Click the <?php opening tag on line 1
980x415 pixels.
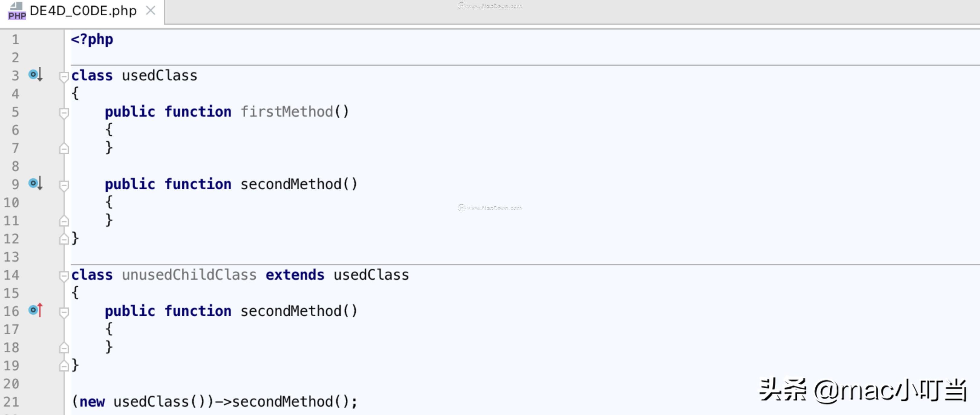click(92, 39)
